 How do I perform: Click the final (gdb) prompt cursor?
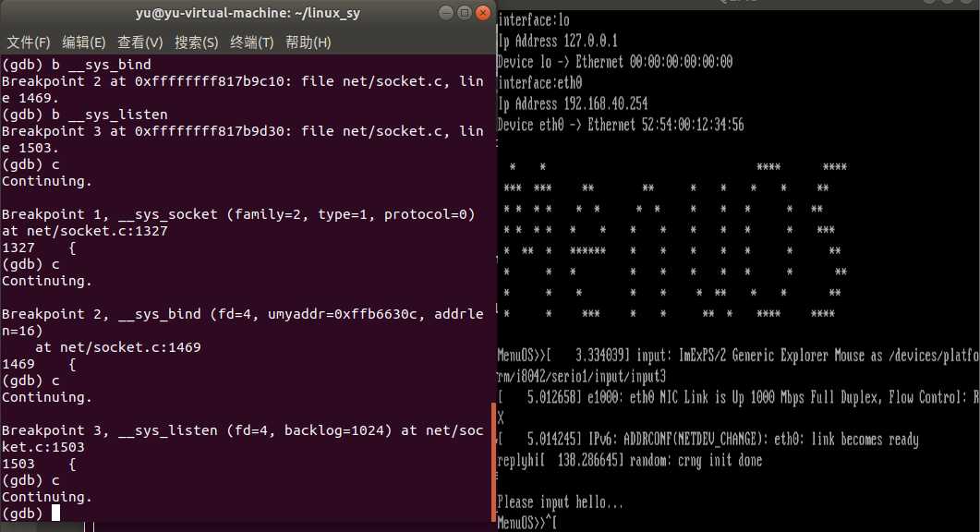point(55,514)
